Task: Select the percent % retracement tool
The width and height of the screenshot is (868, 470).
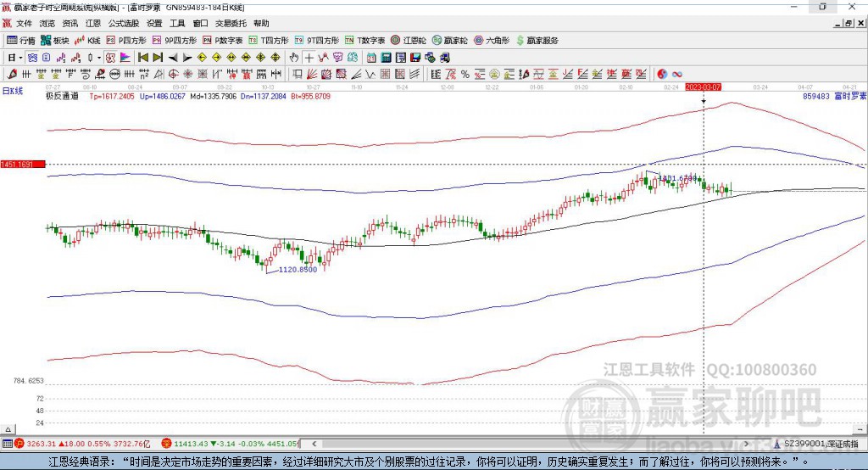Action: pos(465,75)
